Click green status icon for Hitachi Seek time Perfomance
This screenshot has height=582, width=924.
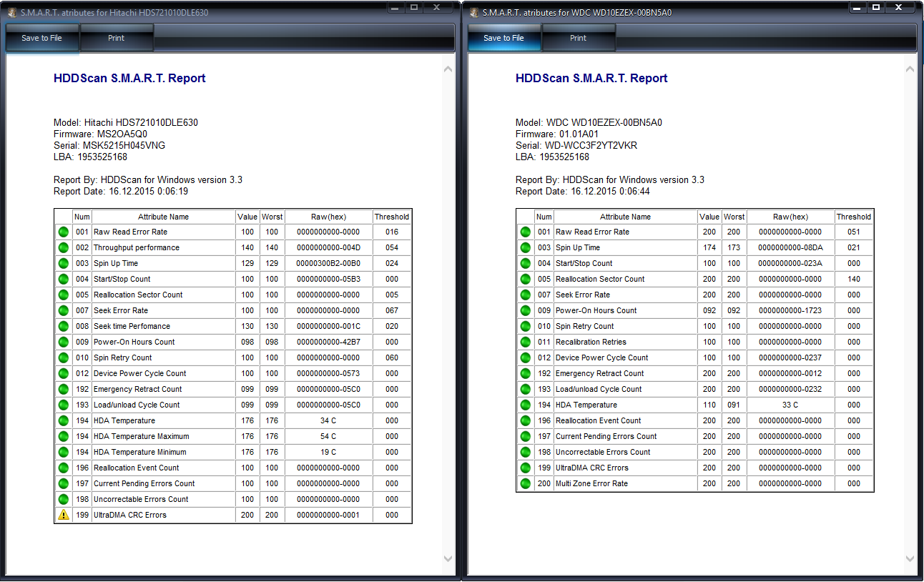(64, 326)
